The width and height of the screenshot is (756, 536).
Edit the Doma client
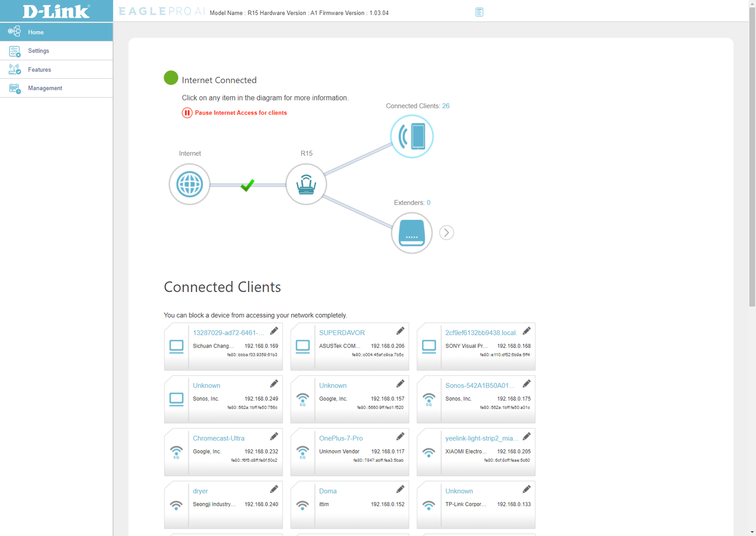point(400,490)
